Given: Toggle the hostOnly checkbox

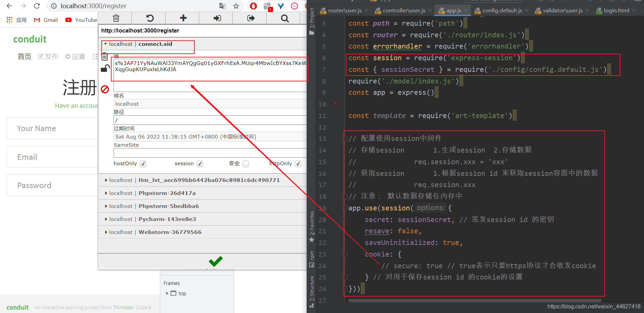Looking at the screenshot, I should tap(143, 164).
